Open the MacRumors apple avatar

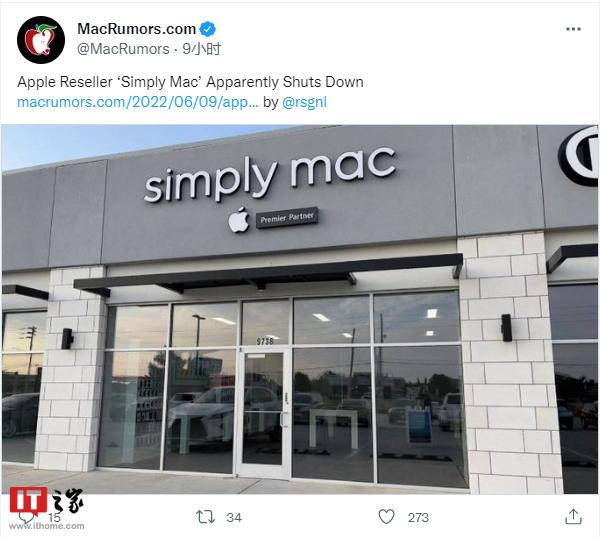[x=41, y=40]
